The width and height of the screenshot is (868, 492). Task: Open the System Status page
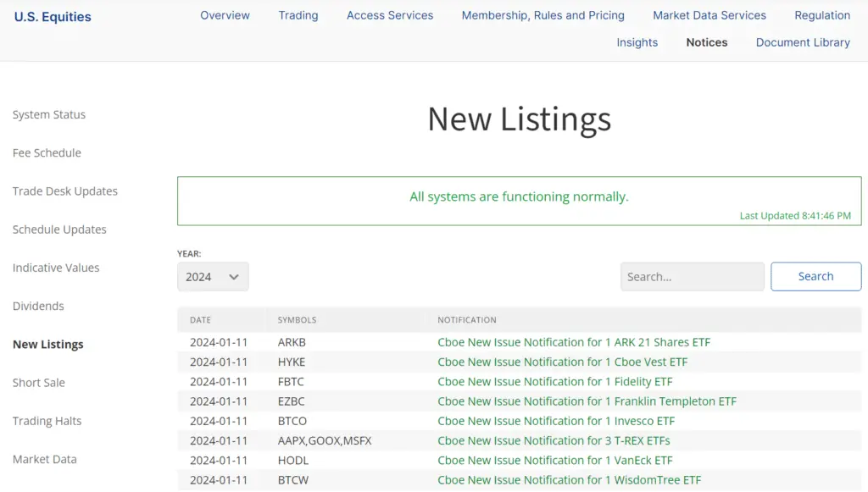tap(48, 114)
